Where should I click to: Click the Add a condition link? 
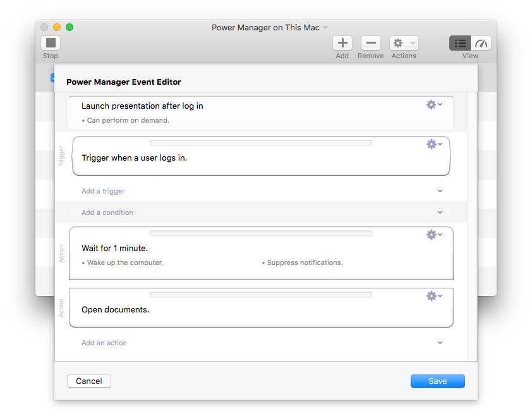(107, 213)
